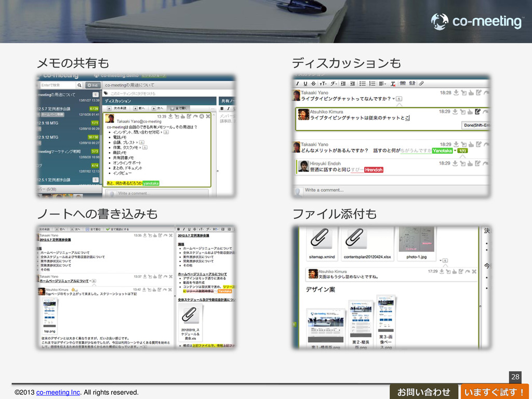The height and width of the screenshot is (399, 532).
Task: Click ディスカッション panel header
Action: 159,101
